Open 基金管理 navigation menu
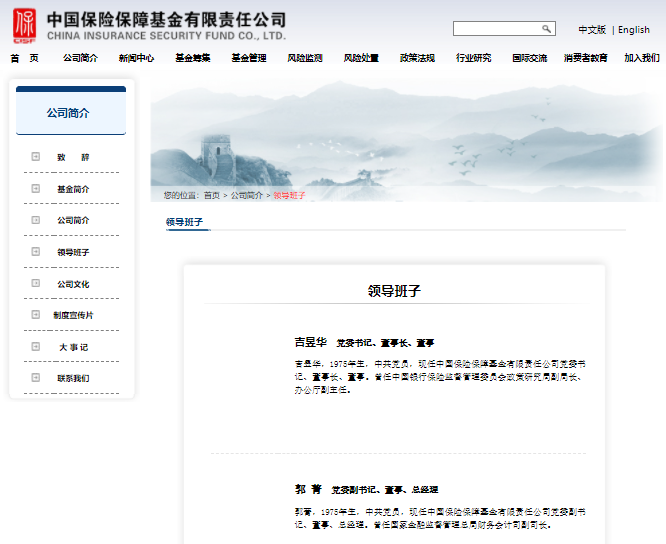 pyautogui.click(x=249, y=58)
